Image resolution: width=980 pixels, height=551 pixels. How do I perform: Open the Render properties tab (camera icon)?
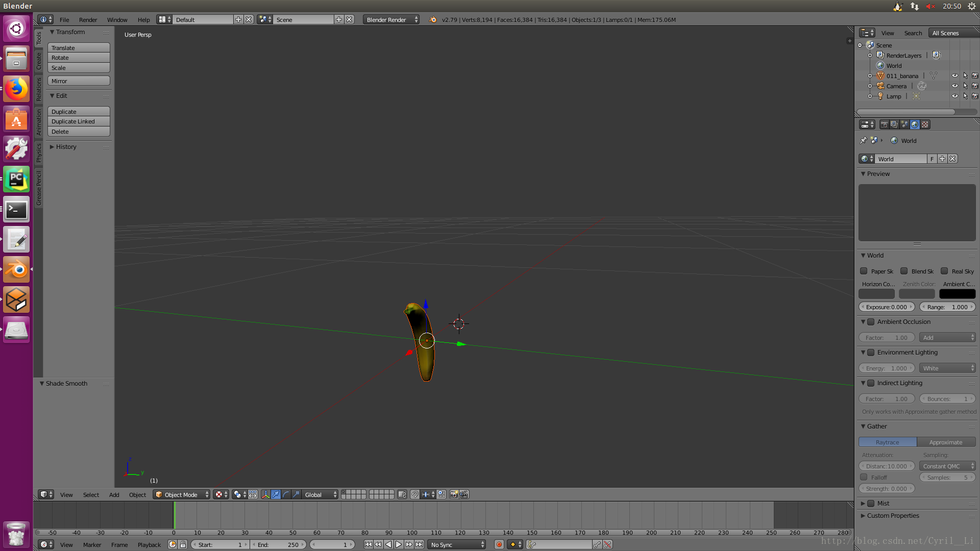coord(884,124)
